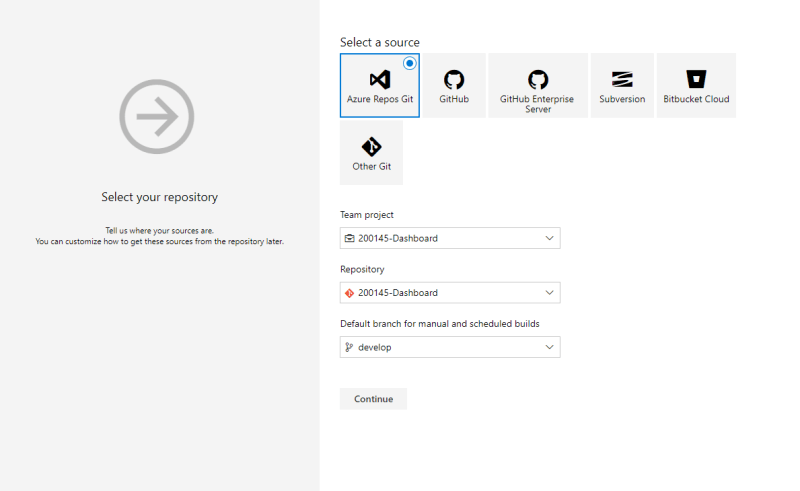
Task: Click the project briefcase icon in Team project field
Action: (x=349, y=238)
